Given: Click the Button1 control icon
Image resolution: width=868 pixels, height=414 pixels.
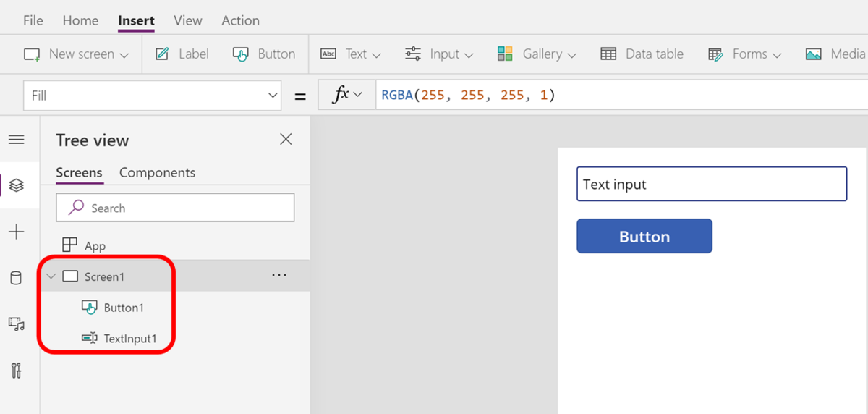Looking at the screenshot, I should 90,307.
